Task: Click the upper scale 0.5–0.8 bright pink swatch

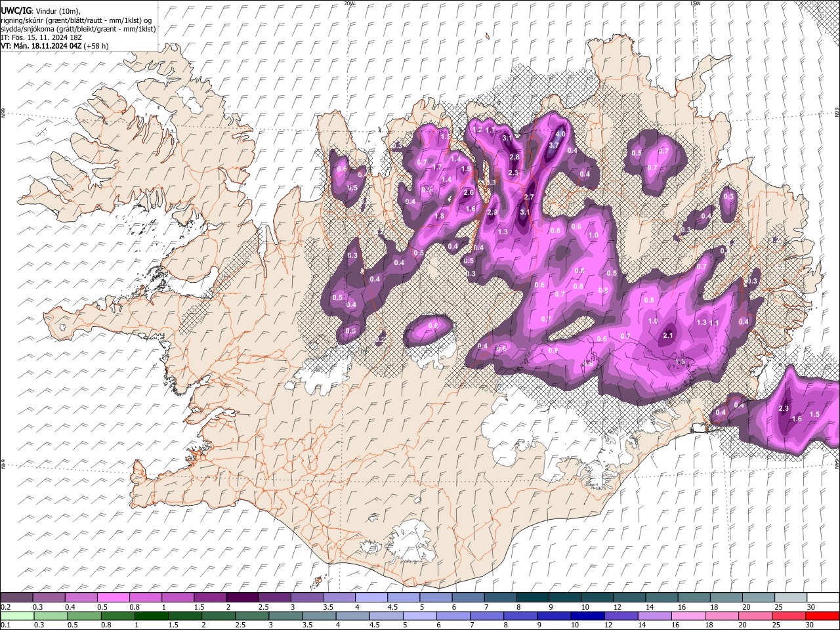Action: (113, 597)
